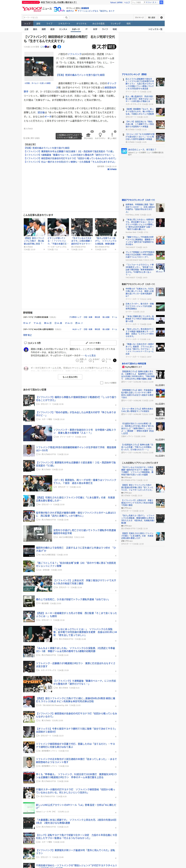
Task: Tick the コメント非表示 checkbox
Action: [x=102, y=383]
